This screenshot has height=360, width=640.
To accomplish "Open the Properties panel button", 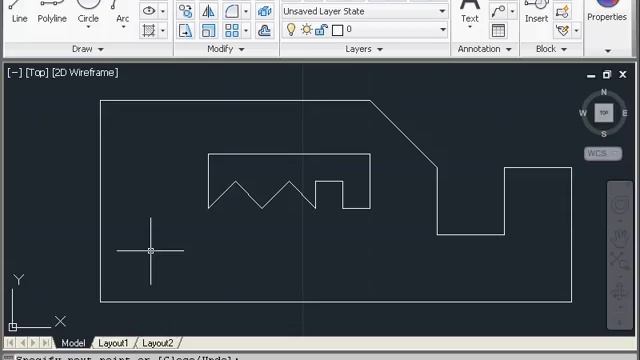I will (607, 11).
